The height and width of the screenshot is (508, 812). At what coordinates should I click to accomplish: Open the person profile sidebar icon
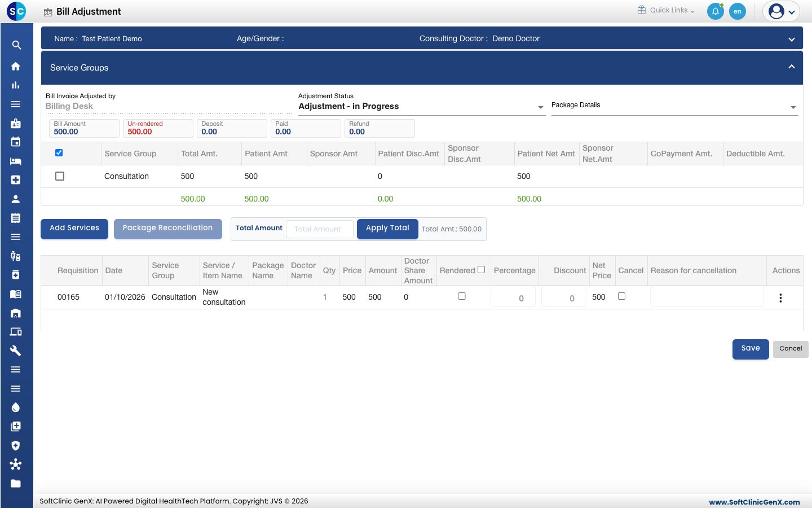click(x=16, y=199)
